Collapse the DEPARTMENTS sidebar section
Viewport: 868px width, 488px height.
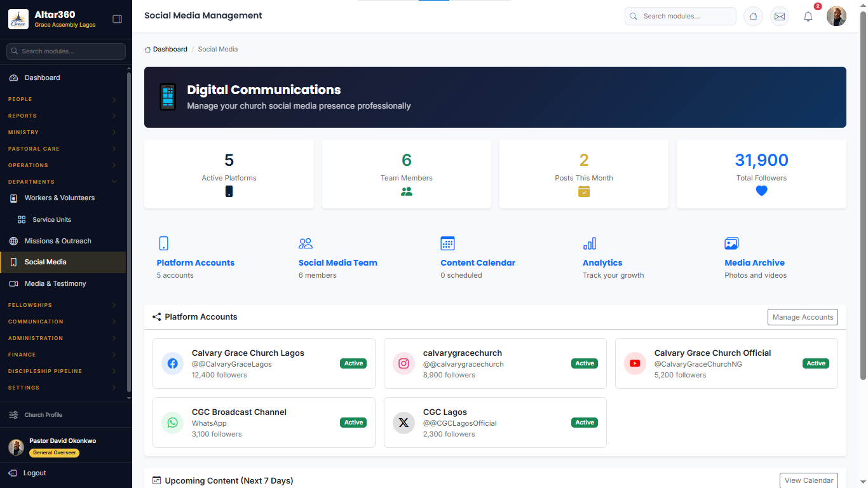[63, 182]
